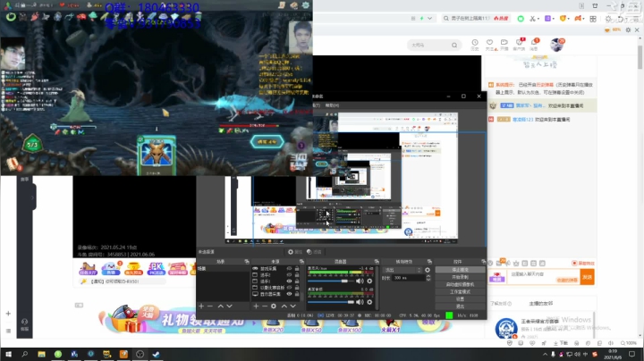
Task: Click the orange send button in chat
Action: 588,277
